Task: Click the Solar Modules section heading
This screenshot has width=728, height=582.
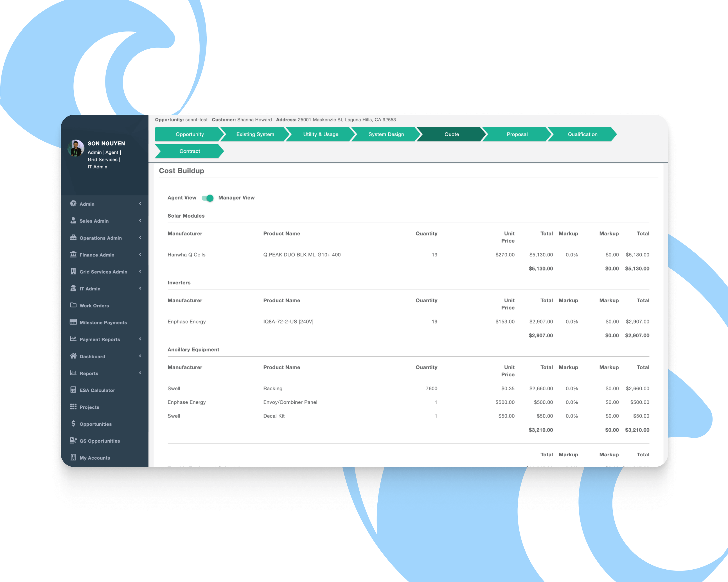Action: 186,216
